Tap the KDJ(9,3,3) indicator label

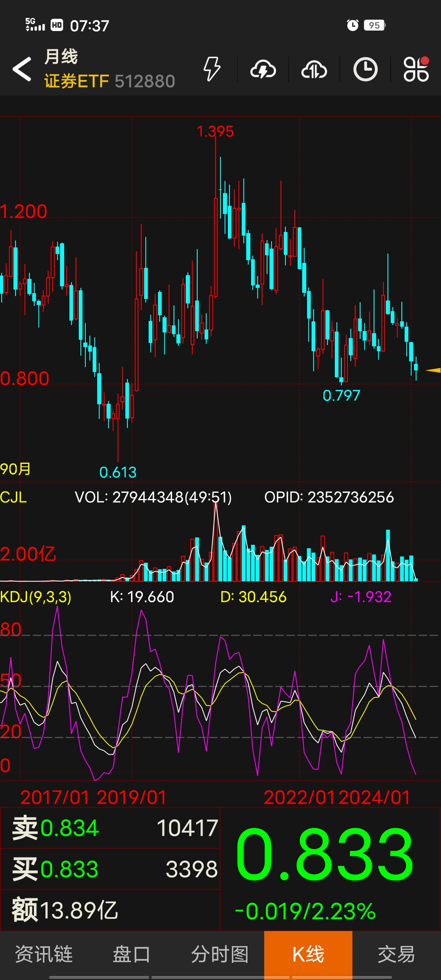[x=36, y=597]
